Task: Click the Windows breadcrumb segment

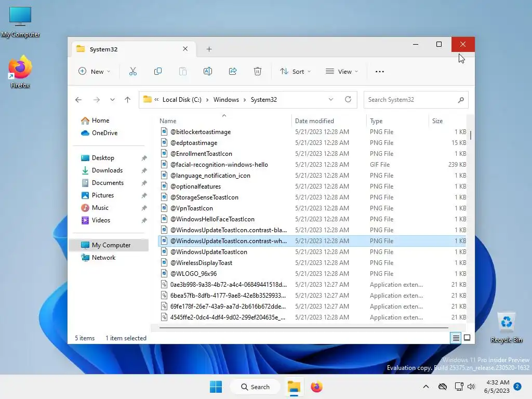Action: [x=226, y=100]
